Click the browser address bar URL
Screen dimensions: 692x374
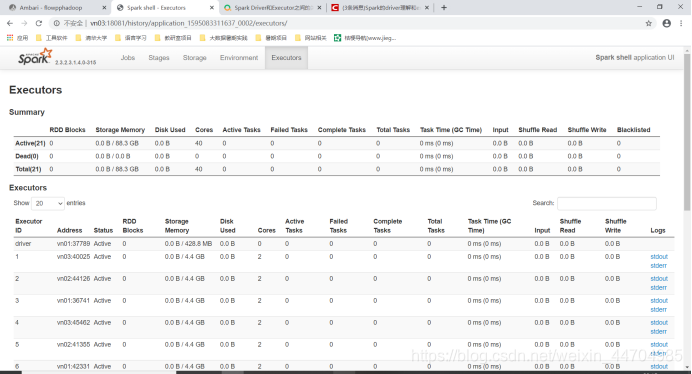point(188,23)
